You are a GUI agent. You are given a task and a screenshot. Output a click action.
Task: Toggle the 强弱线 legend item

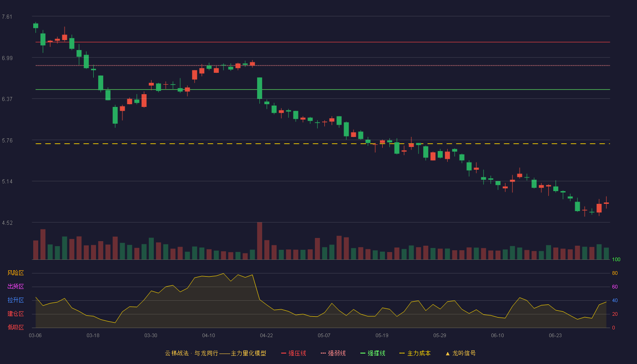point(333,353)
